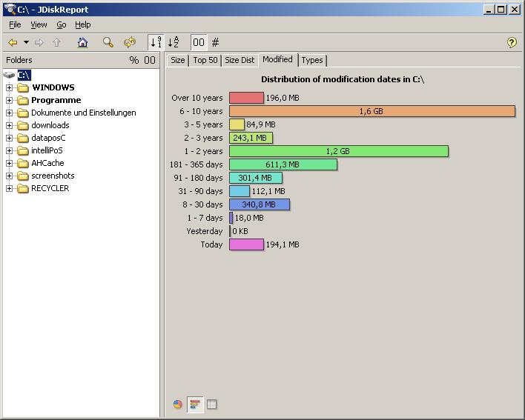525x420 pixels.
Task: Click the Home toolbar icon
Action: pos(82,42)
